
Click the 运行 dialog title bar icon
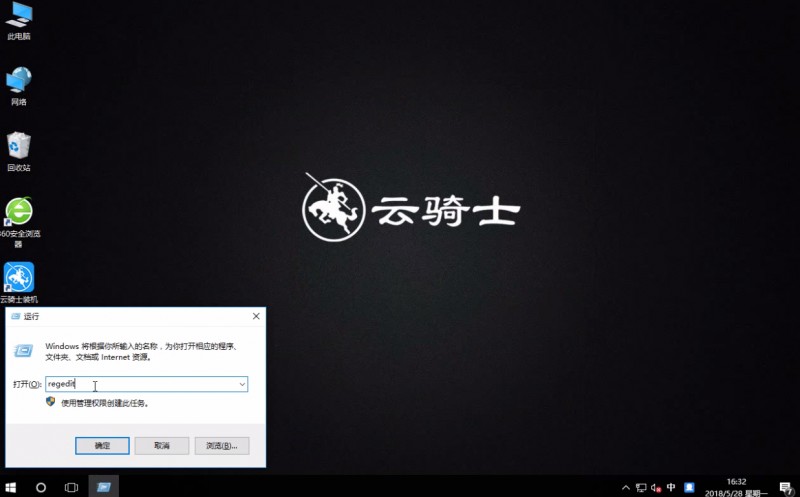click(x=15, y=316)
